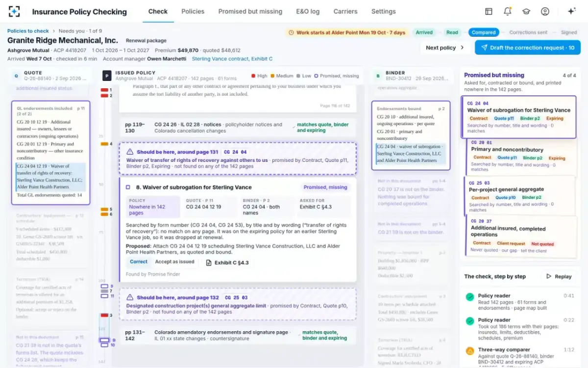The image size is (588, 368).
Task: Choose Correct for the waiver finding
Action: [x=139, y=262]
